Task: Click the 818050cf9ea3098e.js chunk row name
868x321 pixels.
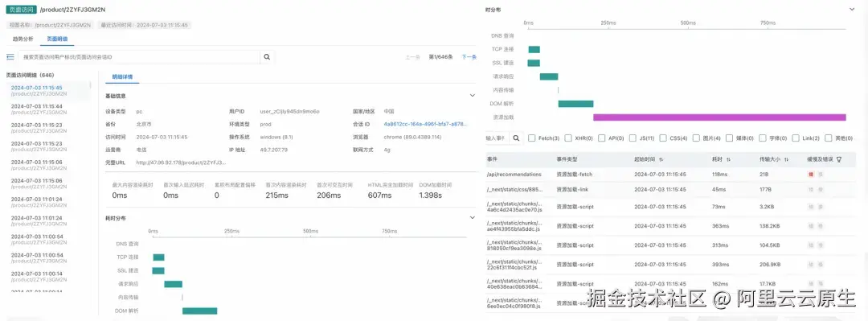Action: [x=514, y=245]
